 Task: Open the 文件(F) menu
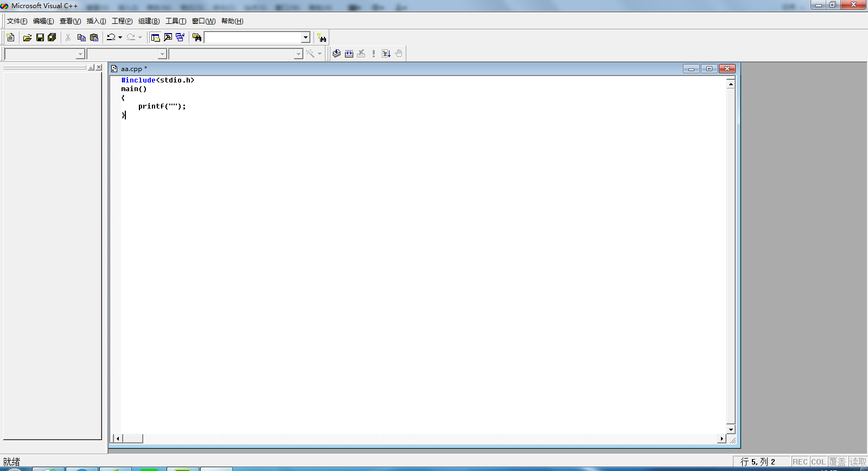point(17,21)
